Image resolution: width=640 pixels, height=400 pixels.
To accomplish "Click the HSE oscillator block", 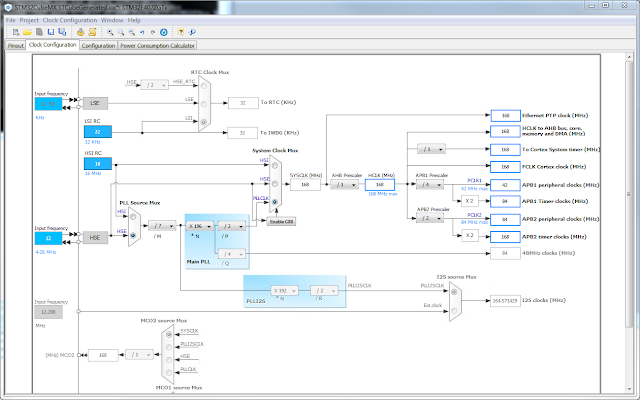I will (x=95, y=238).
